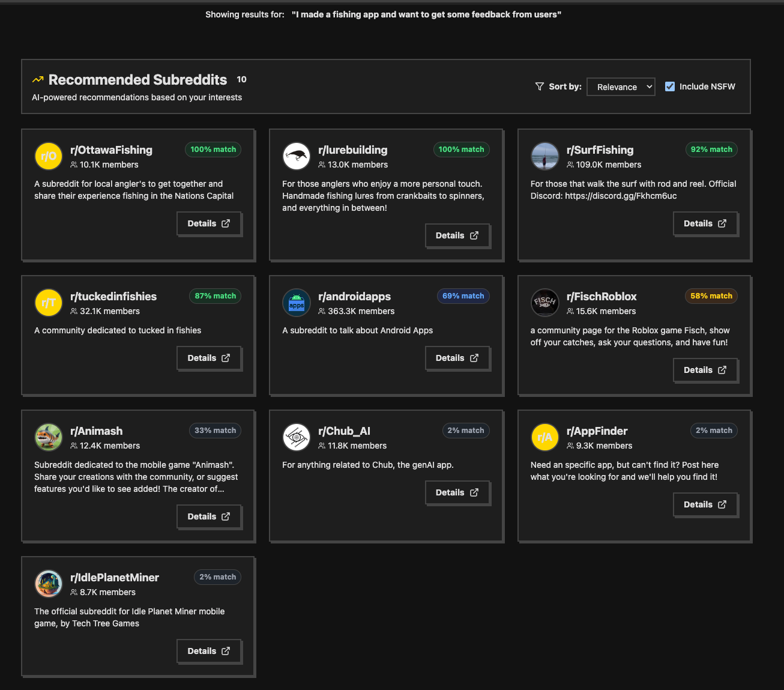Open the Relevance sort dropdown
The image size is (784, 690).
pyautogui.click(x=621, y=87)
